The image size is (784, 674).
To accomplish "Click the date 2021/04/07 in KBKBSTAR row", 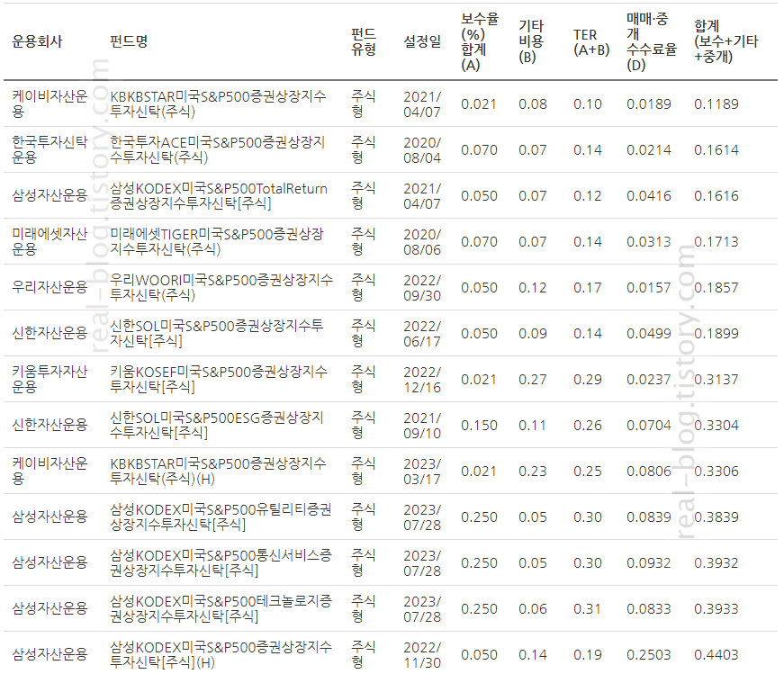I will tap(422, 104).
